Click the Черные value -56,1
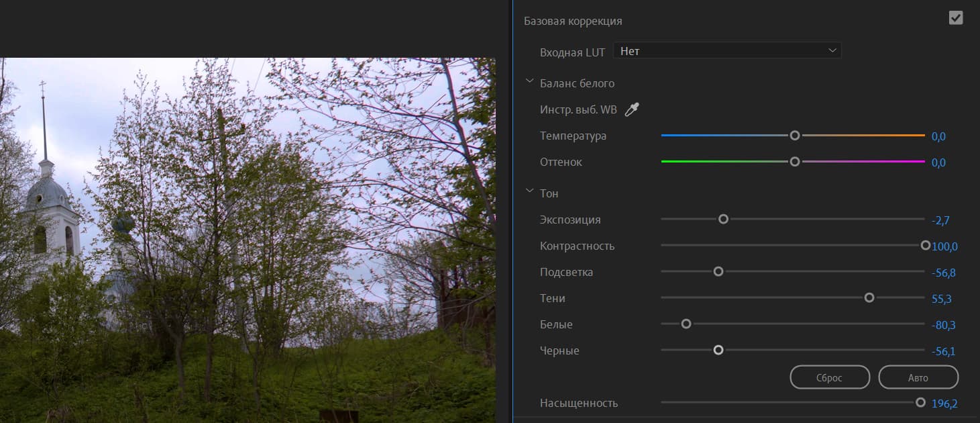The height and width of the screenshot is (423, 980). tap(944, 351)
